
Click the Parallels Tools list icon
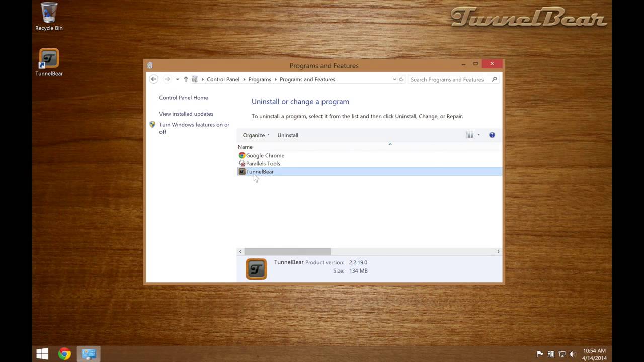(x=242, y=163)
